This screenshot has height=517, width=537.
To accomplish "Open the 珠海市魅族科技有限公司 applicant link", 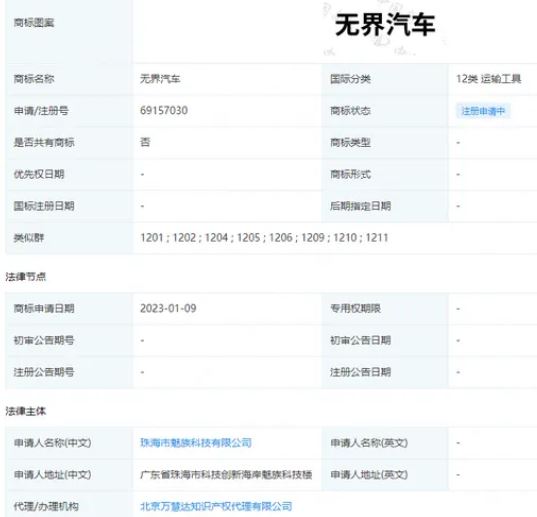I will point(196,443).
